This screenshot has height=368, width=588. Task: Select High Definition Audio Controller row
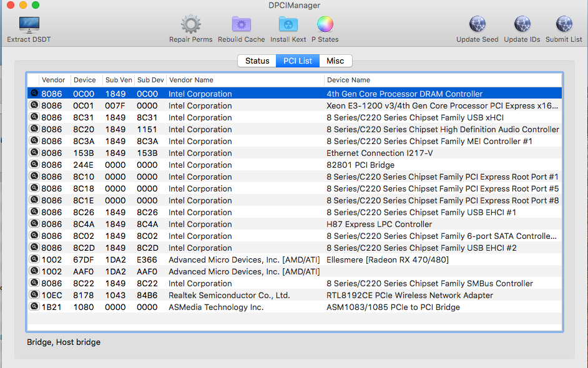pos(295,129)
